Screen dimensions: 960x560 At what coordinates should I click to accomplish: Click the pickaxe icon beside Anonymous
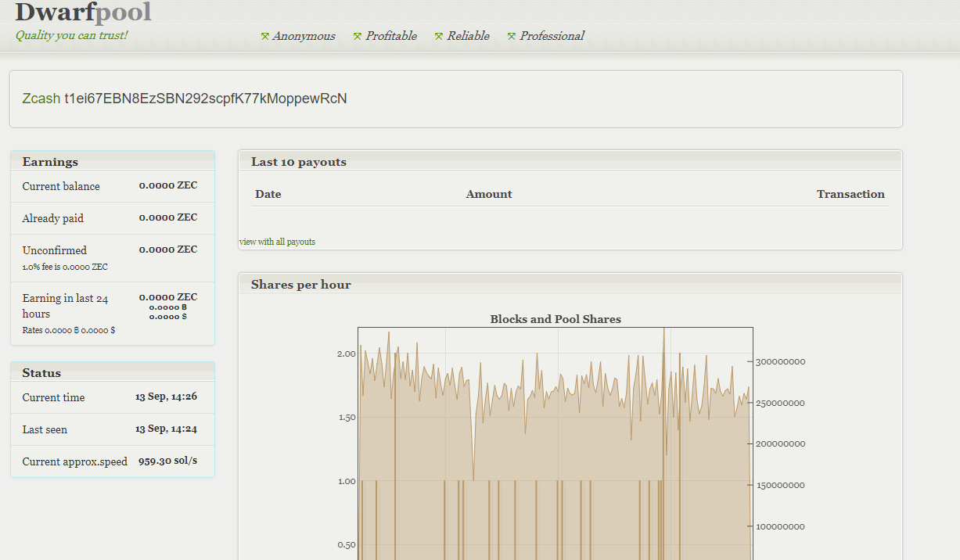coord(265,36)
